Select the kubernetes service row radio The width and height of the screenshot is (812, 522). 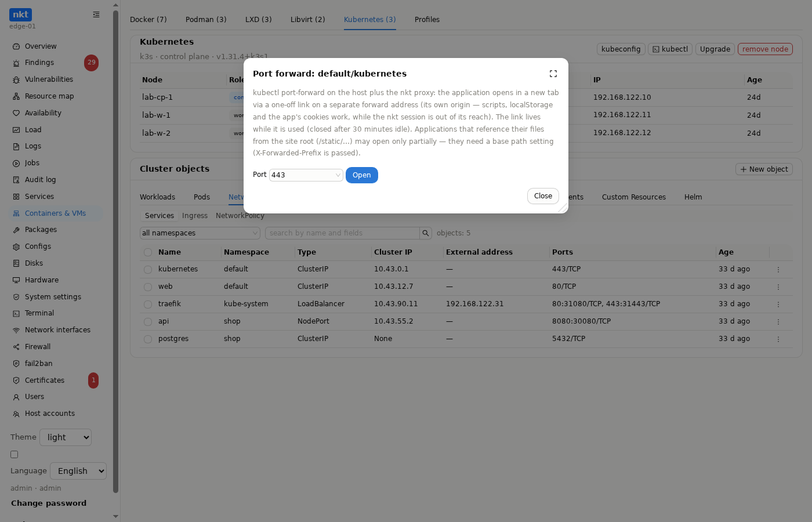148,270
